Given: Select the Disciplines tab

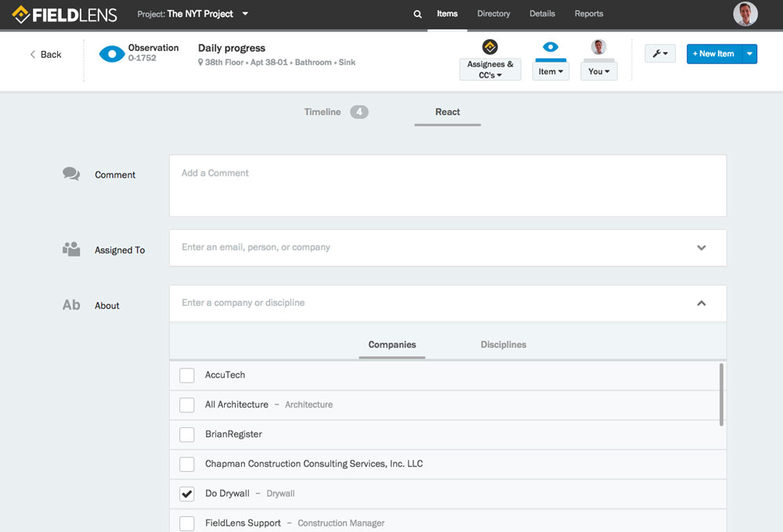Looking at the screenshot, I should [x=503, y=344].
